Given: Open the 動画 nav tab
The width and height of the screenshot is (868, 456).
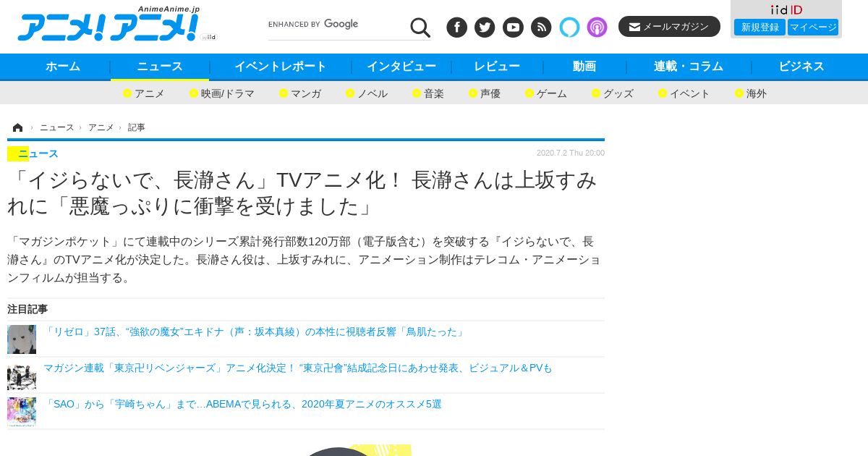Looking at the screenshot, I should click(584, 67).
